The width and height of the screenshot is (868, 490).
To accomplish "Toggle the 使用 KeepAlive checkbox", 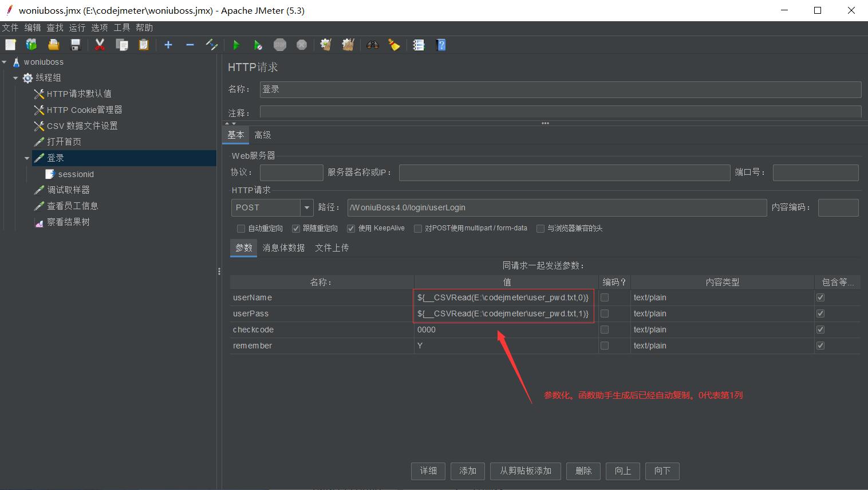I will pyautogui.click(x=351, y=228).
